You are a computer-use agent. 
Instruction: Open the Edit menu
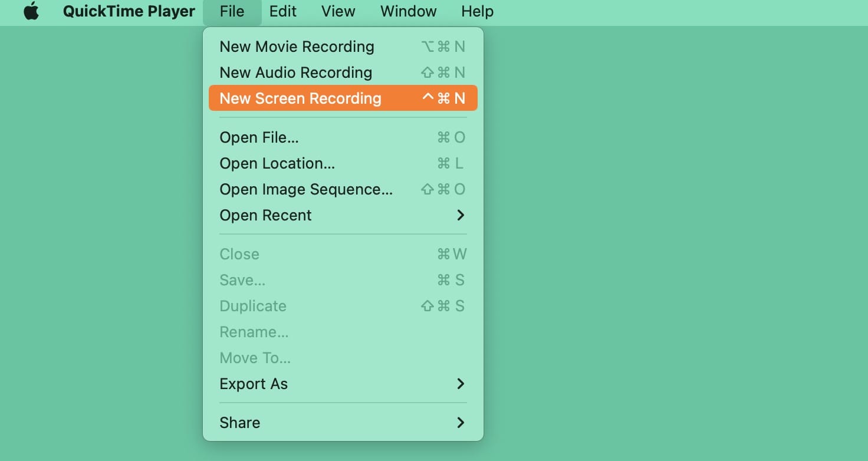click(x=283, y=12)
